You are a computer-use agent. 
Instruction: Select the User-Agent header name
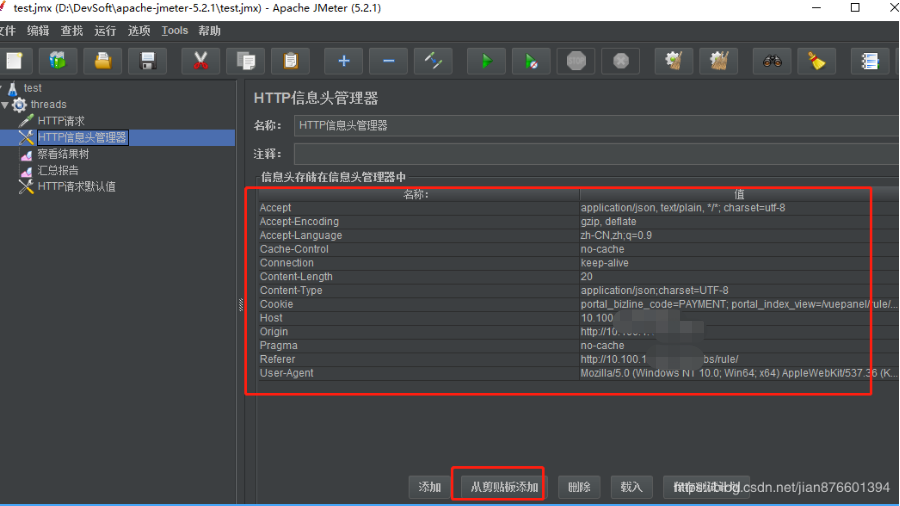pyautogui.click(x=286, y=373)
